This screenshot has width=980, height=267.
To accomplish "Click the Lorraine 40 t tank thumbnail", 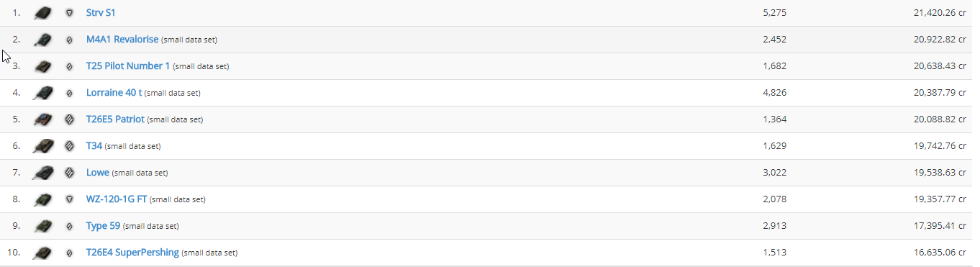I will (44, 93).
